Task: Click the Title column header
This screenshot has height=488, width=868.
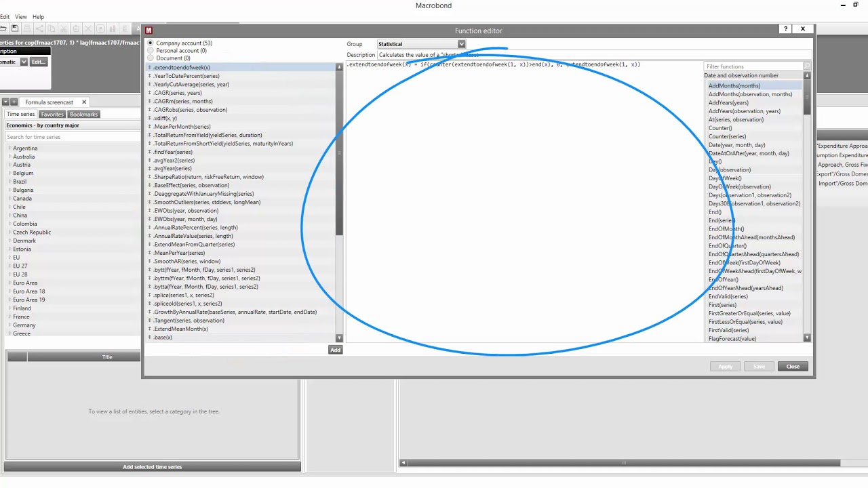Action: [107, 357]
